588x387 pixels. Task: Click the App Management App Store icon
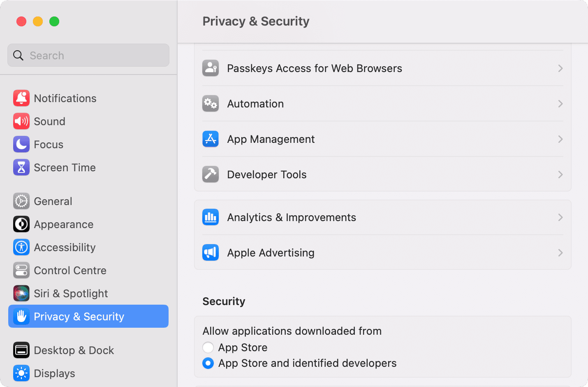(211, 139)
